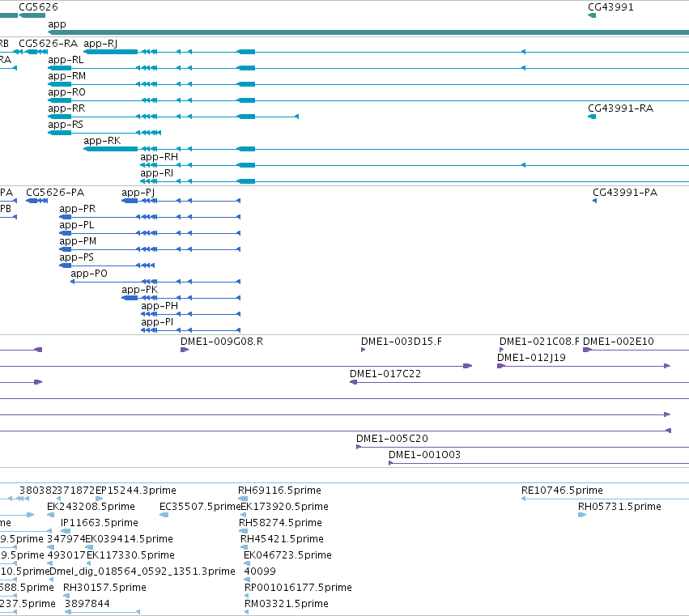Click the 3897844 feature label
This screenshot has width=689, height=616.
[x=87, y=604]
